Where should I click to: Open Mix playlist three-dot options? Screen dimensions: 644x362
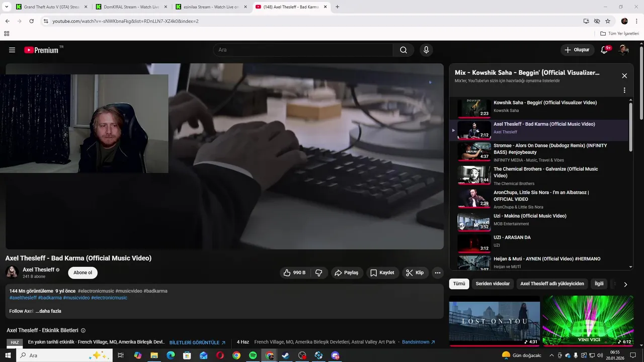pos(624,90)
